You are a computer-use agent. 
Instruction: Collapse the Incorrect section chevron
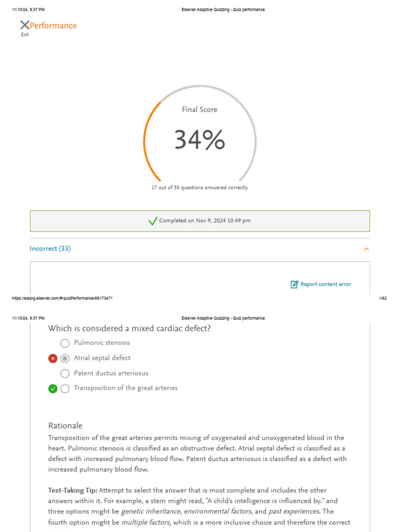pos(366,249)
